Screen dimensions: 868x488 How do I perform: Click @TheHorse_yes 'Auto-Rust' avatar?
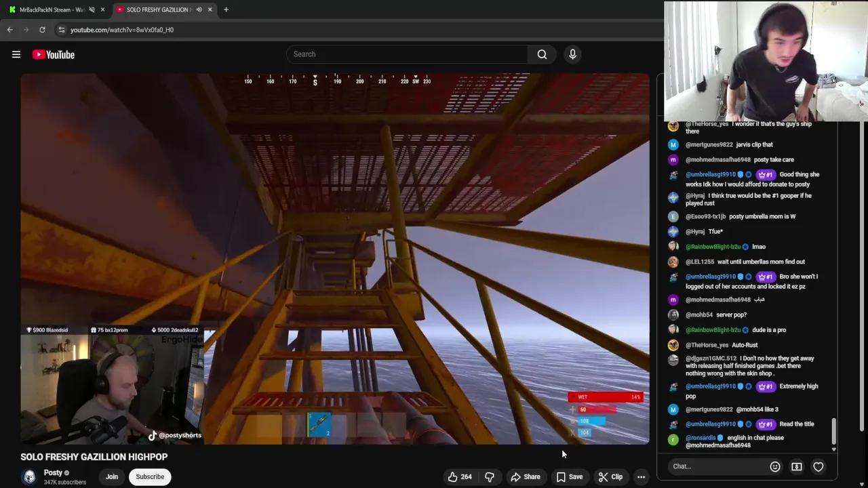(673, 345)
